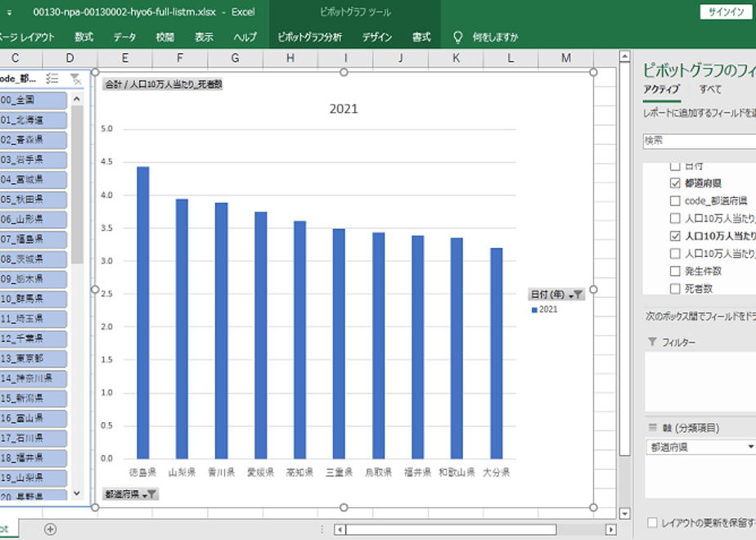Switch to the アクティブ field list tab

click(x=661, y=89)
